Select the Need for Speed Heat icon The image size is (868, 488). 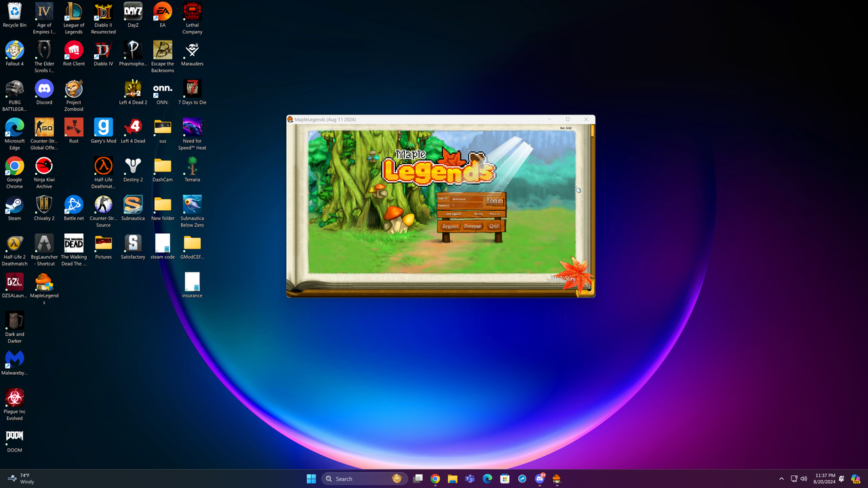192,134
